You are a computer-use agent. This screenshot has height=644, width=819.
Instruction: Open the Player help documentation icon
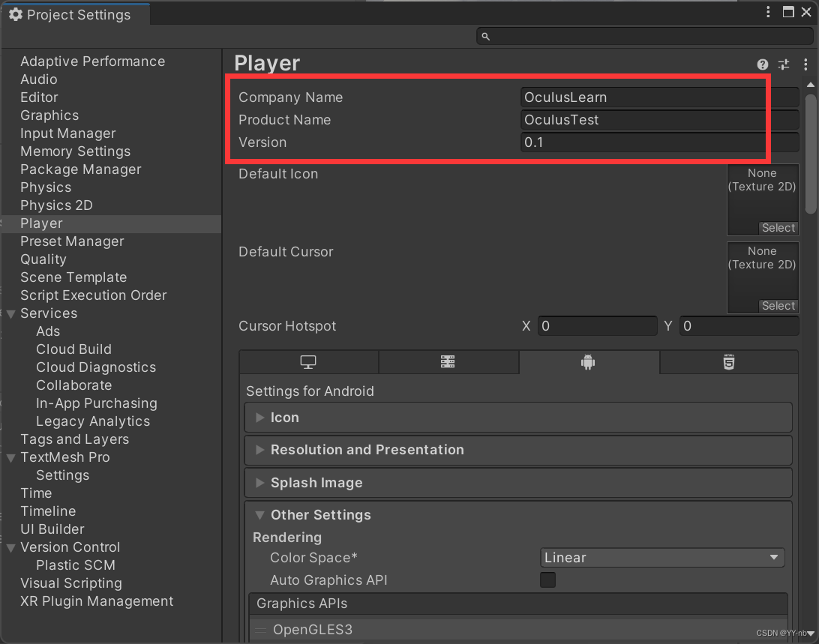[x=762, y=64]
